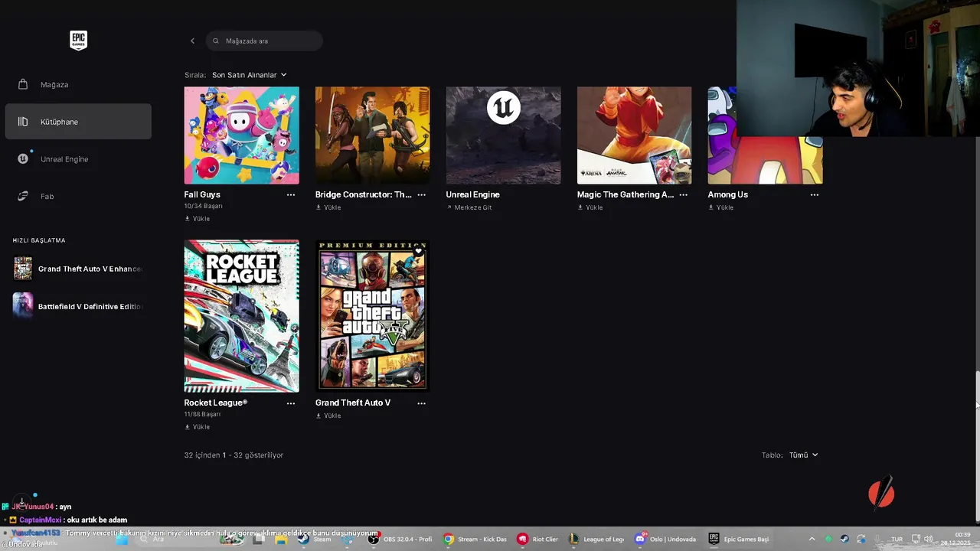980x551 pixels.
Task: Click the Unreal Engine sidebar icon
Action: click(23, 159)
